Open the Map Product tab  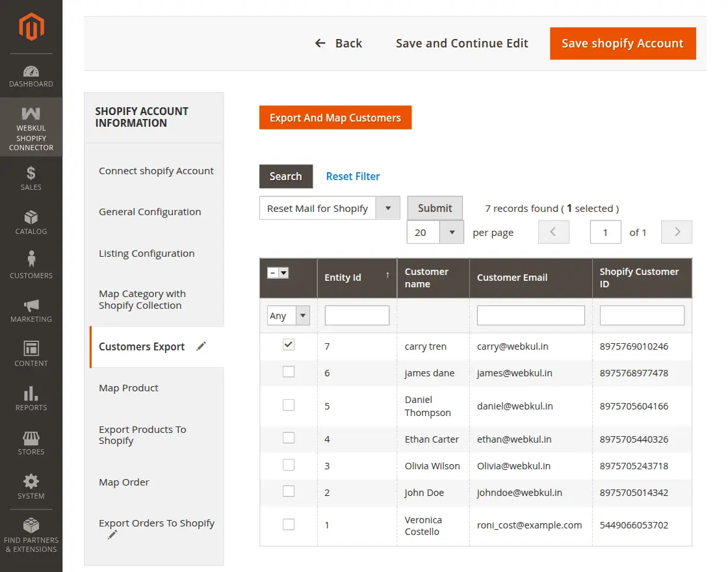coord(129,387)
